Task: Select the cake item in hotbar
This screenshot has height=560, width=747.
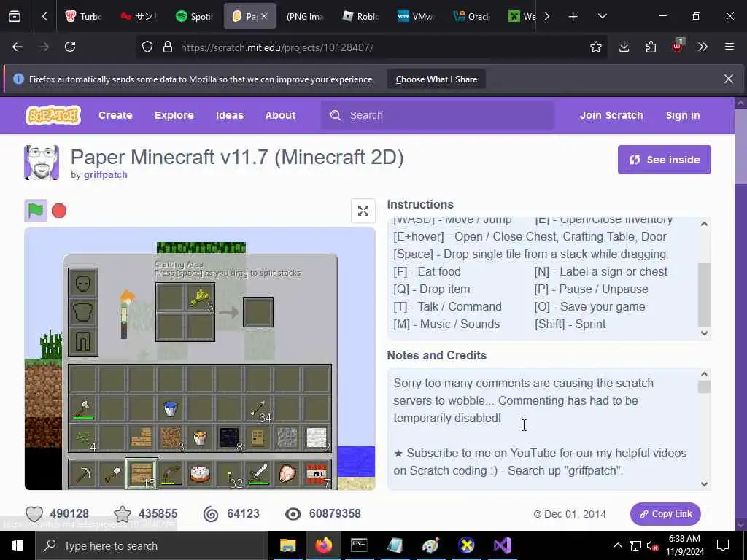Action: pyautogui.click(x=200, y=474)
